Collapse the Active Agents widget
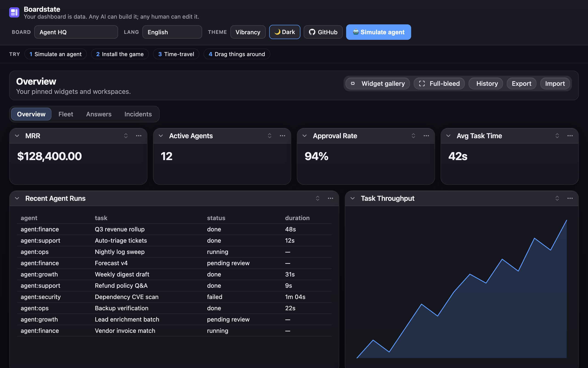Image resolution: width=588 pixels, height=368 pixels. [x=161, y=136]
